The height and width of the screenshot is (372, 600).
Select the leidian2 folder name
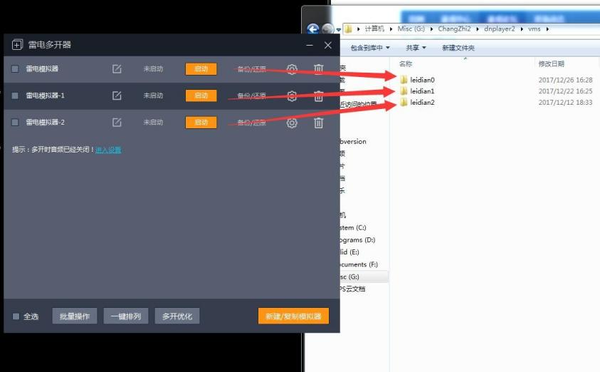422,102
